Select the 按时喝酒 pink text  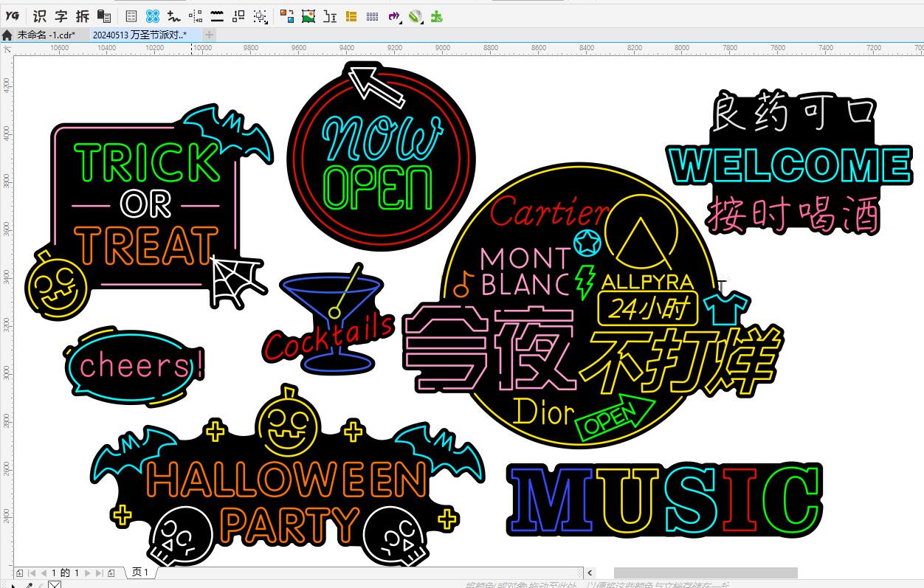pyautogui.click(x=793, y=214)
